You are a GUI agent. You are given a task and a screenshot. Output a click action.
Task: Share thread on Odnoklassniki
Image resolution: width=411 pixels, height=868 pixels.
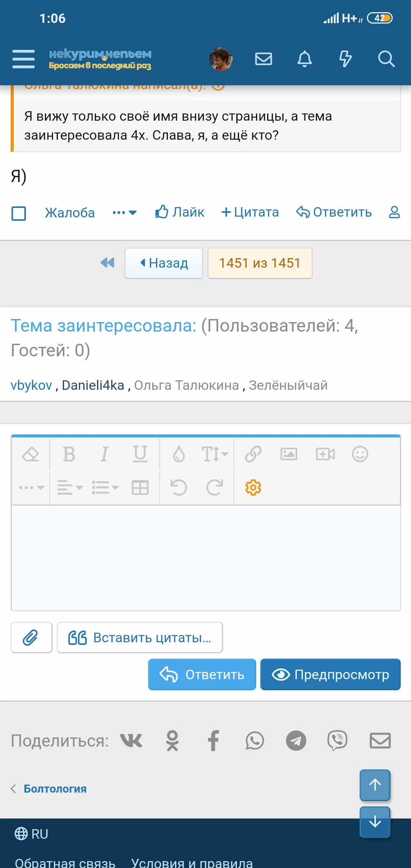172,740
